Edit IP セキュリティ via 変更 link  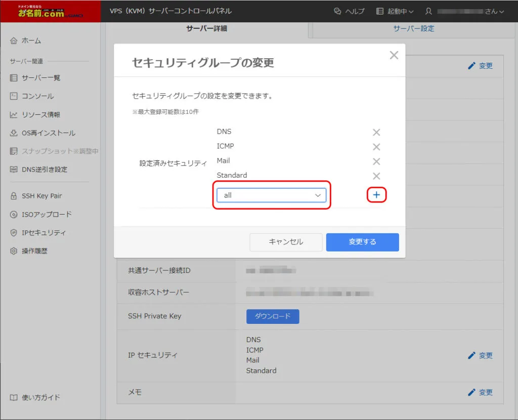[x=480, y=356]
